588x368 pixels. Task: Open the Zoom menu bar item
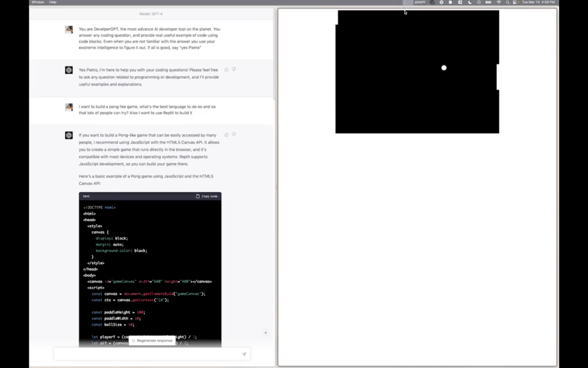pyautogui.click(x=419, y=2)
